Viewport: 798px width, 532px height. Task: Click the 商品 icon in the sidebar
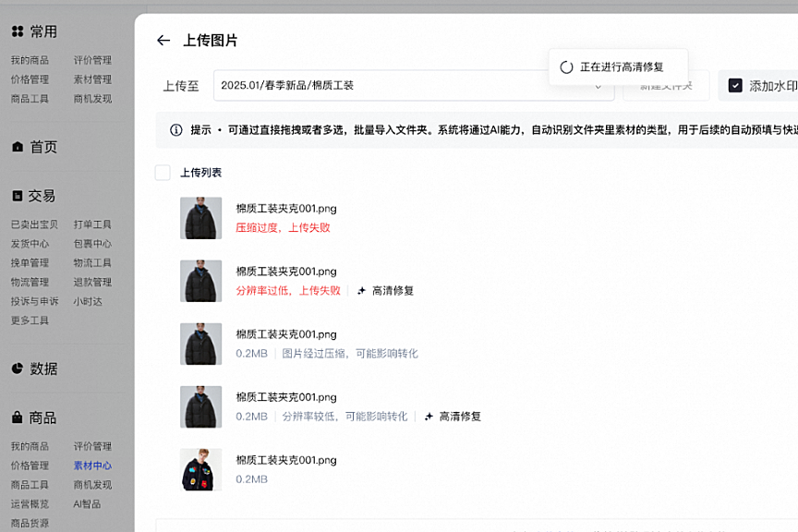[x=17, y=417]
